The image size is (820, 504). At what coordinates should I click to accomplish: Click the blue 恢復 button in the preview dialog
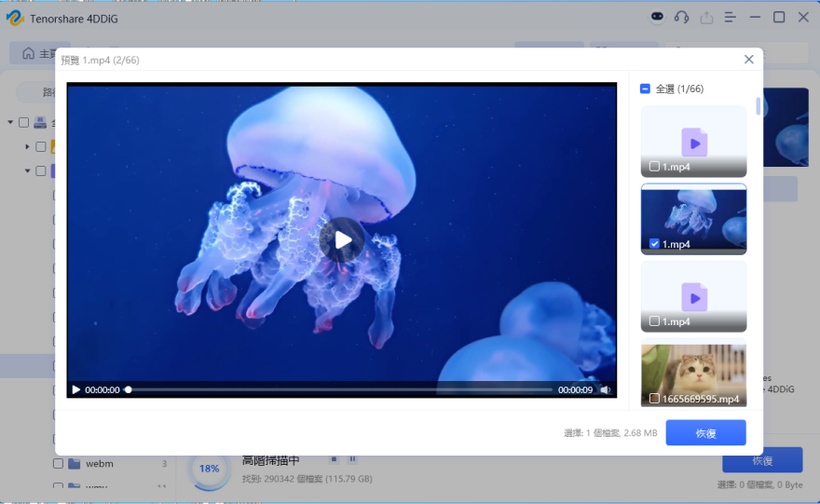pos(705,433)
